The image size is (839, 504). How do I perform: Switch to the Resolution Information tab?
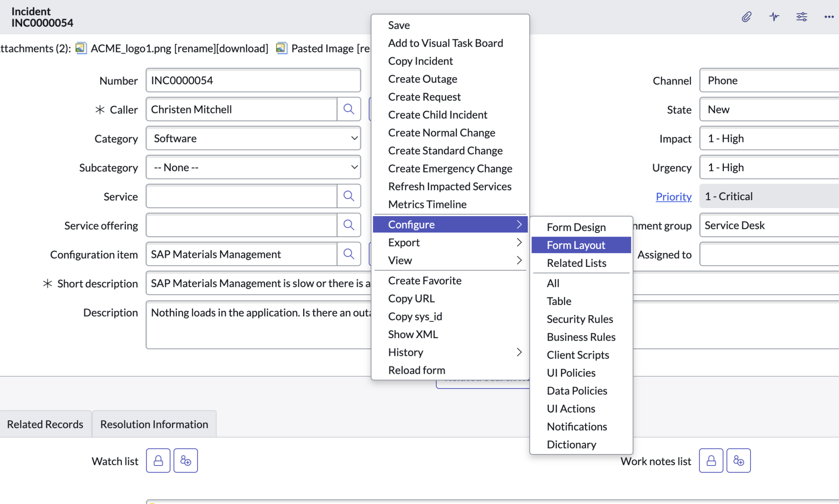click(x=154, y=424)
